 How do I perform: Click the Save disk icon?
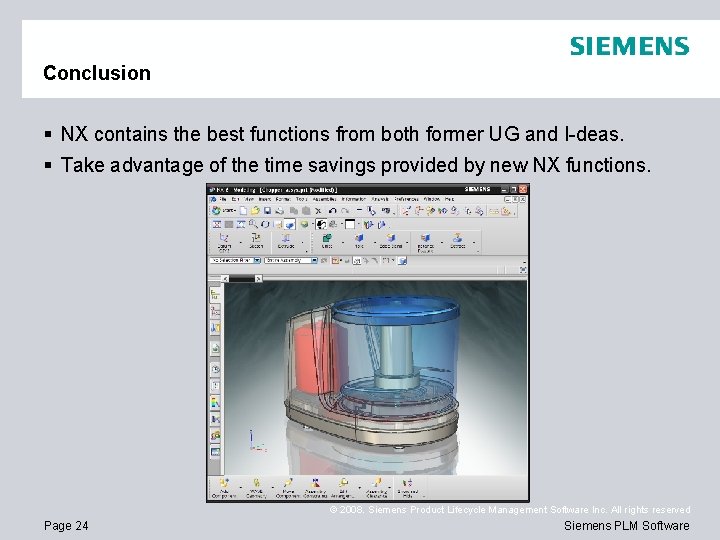click(x=267, y=211)
